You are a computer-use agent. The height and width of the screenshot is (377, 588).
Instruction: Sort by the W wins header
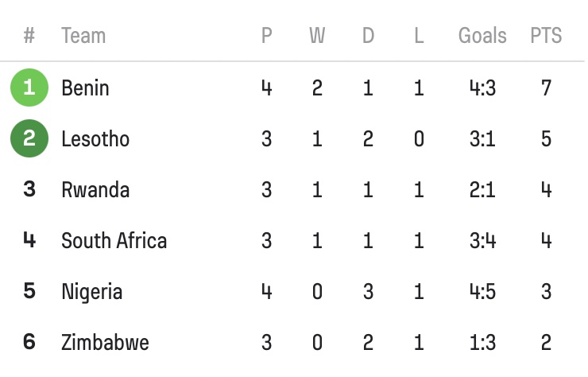[317, 36]
